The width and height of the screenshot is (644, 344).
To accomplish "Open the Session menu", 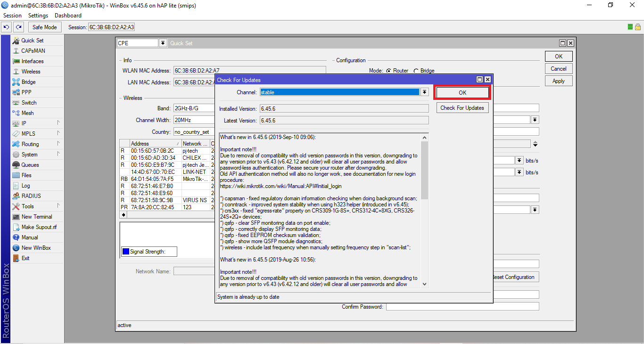I will click(13, 16).
